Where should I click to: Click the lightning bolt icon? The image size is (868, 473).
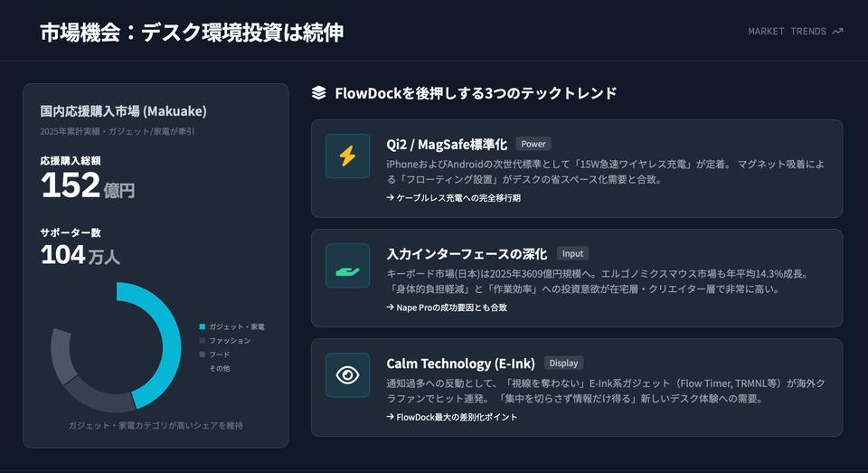coord(347,156)
